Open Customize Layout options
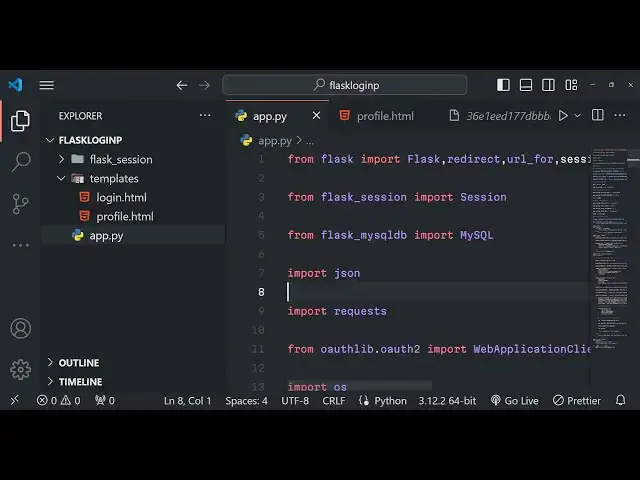This screenshot has height=480, width=640. pos(571,85)
